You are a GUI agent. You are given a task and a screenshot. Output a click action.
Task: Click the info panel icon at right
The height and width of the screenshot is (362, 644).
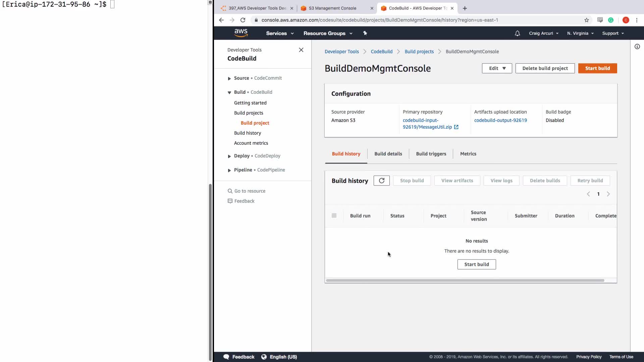pos(637,47)
